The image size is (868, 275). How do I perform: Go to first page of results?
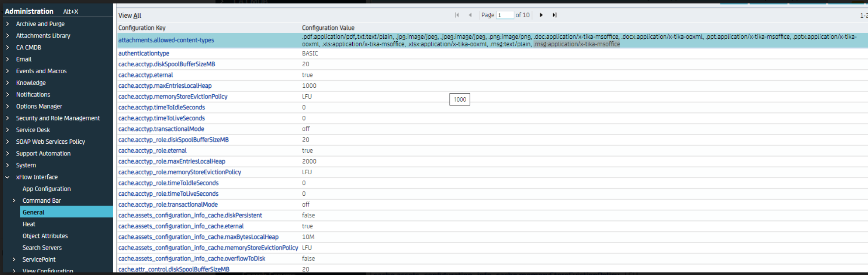point(457,15)
